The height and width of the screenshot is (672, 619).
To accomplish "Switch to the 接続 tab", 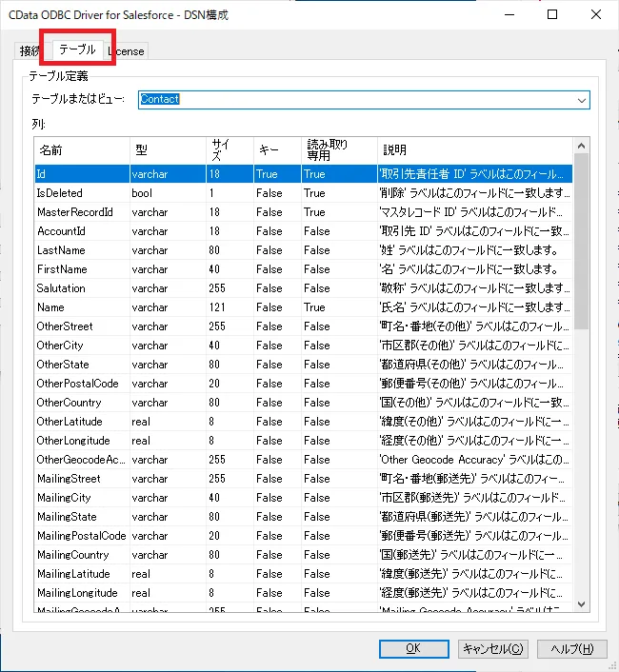I will (x=30, y=51).
